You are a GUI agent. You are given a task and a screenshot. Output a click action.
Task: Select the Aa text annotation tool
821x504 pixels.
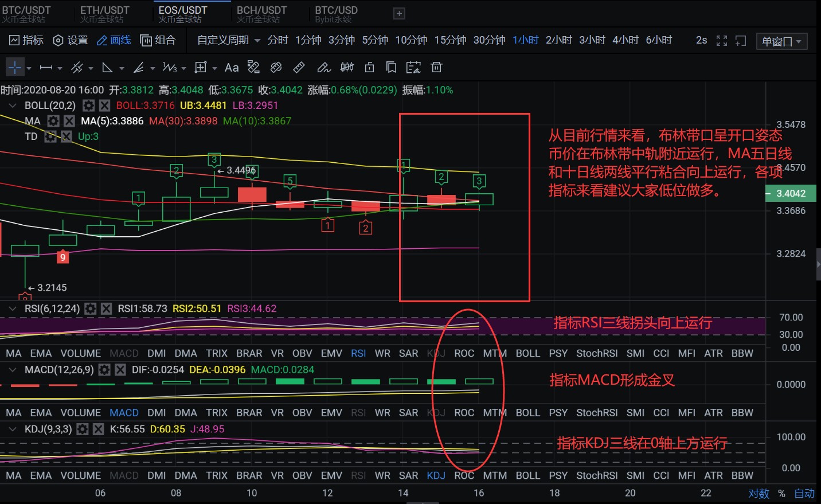[x=232, y=68]
